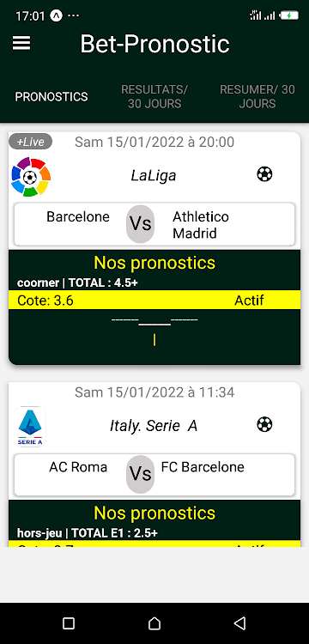Tap the battery icon in the status bar
Screen dimensions: 309x644
point(289,16)
